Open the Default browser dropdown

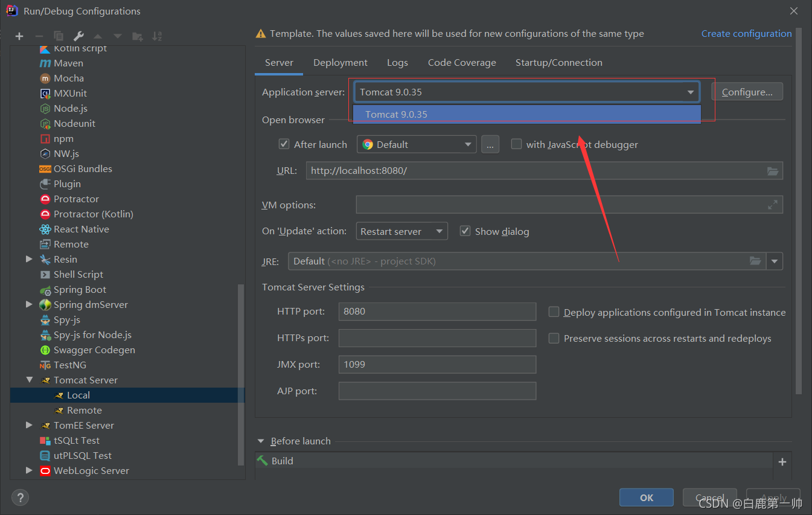coord(417,144)
